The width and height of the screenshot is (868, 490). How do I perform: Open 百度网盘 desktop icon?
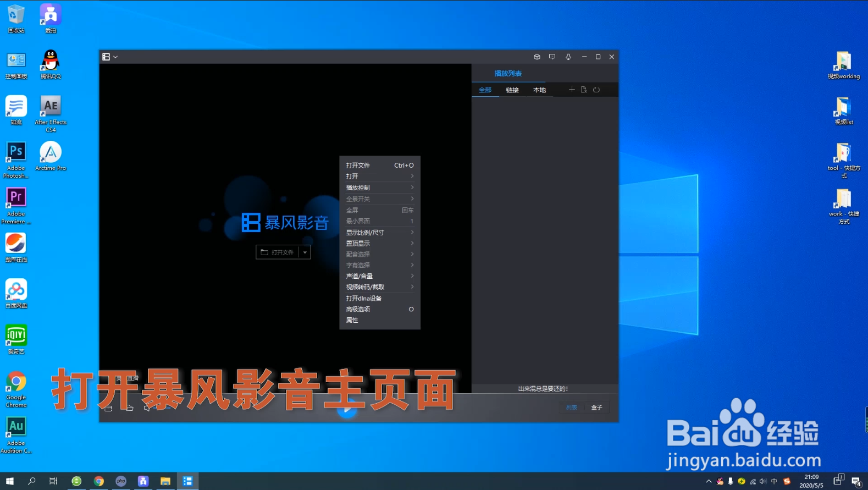[x=16, y=293]
